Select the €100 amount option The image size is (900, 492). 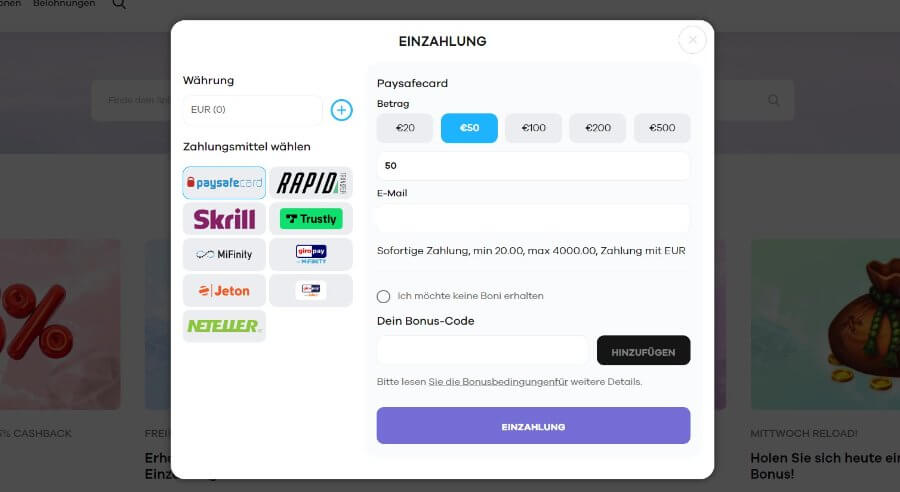point(533,128)
